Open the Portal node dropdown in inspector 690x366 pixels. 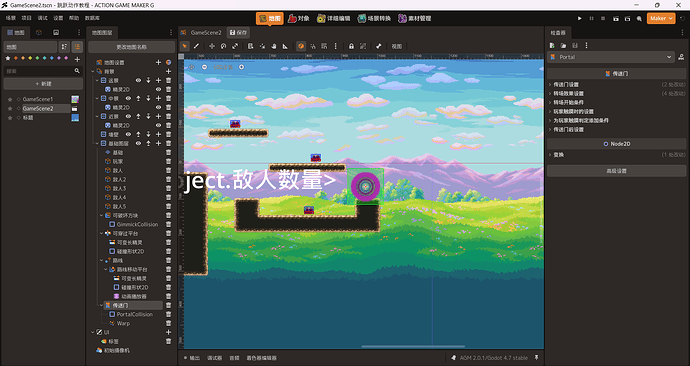[610, 57]
